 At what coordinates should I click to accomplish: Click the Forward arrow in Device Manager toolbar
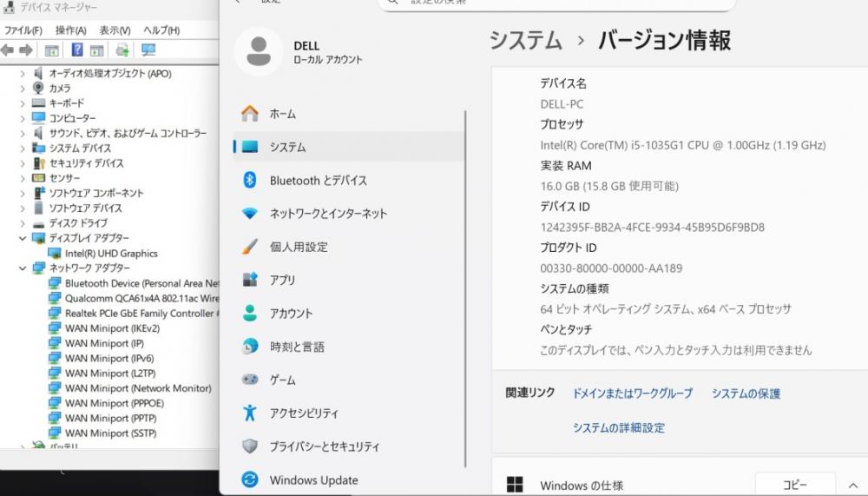click(x=25, y=50)
